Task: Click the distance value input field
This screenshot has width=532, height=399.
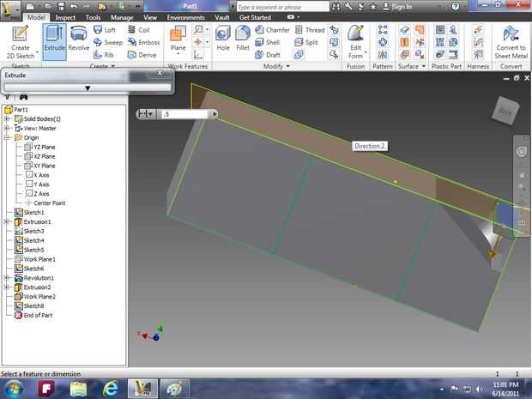Action: 184,114
